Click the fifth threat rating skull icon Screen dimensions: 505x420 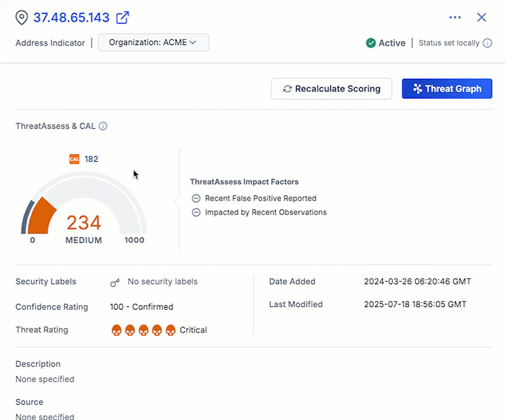pyautogui.click(x=171, y=330)
